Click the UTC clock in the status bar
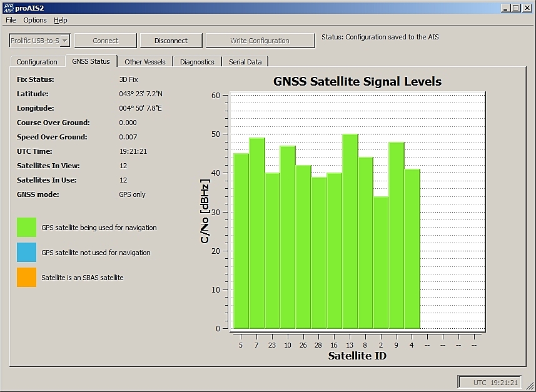The height and width of the screenshot is (392, 536). (x=490, y=383)
